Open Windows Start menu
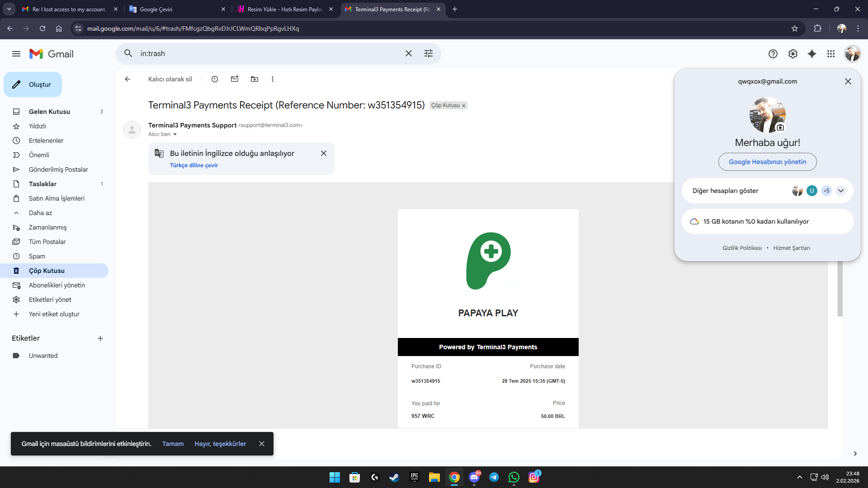The height and width of the screenshot is (488, 868). [x=335, y=477]
